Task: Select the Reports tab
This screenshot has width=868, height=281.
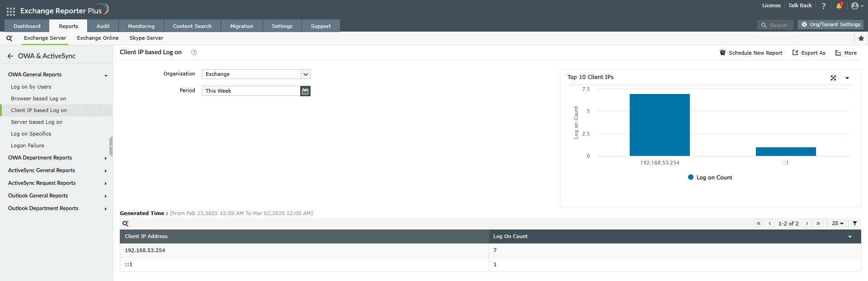Action: tap(68, 26)
